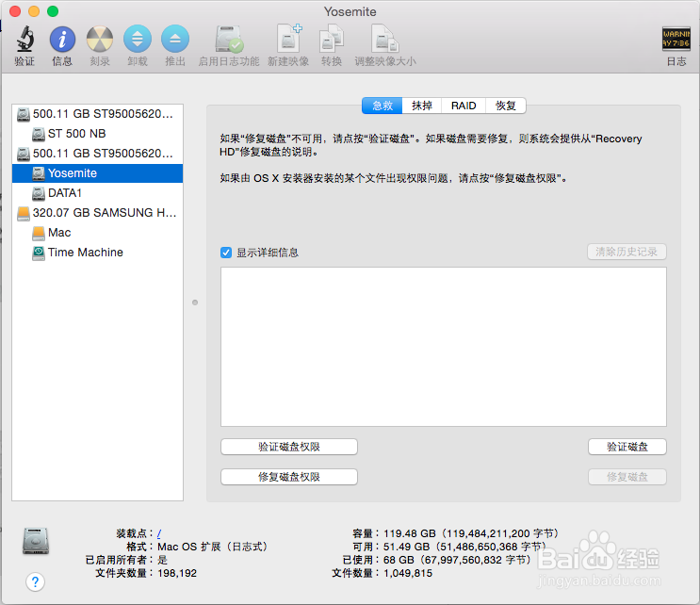Select the second 500.11 GB ST95005620 disk

point(97,154)
